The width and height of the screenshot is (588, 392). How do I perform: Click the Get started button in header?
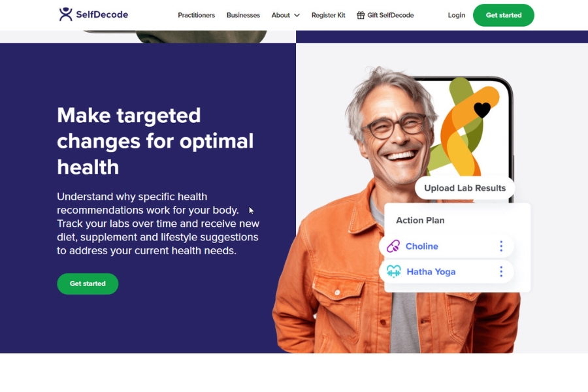pyautogui.click(x=504, y=15)
